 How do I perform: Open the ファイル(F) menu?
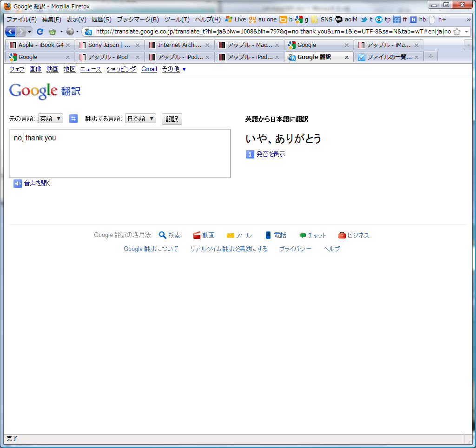[21, 20]
